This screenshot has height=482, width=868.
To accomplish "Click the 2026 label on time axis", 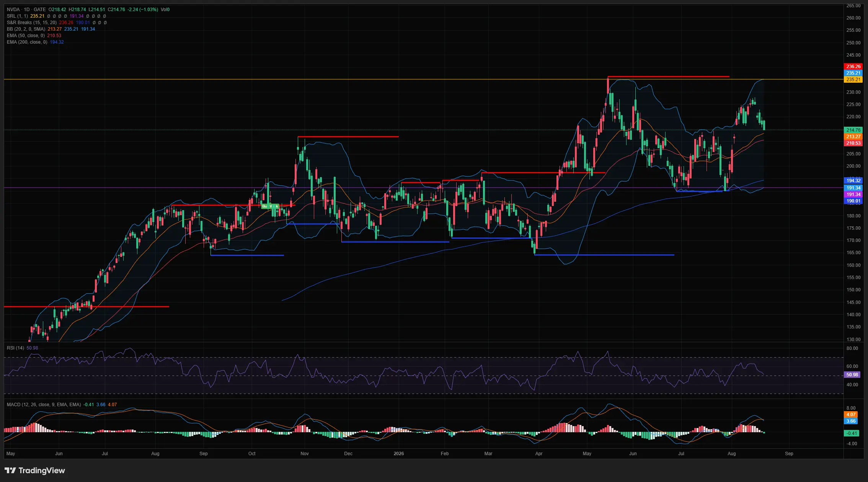I will [399, 454].
